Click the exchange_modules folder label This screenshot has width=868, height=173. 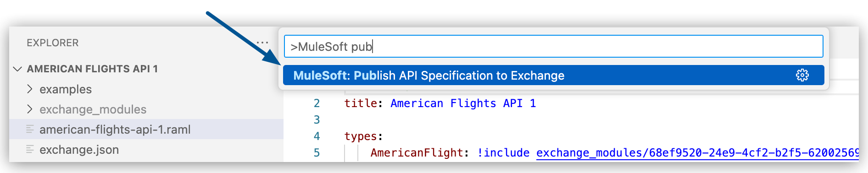(93, 109)
